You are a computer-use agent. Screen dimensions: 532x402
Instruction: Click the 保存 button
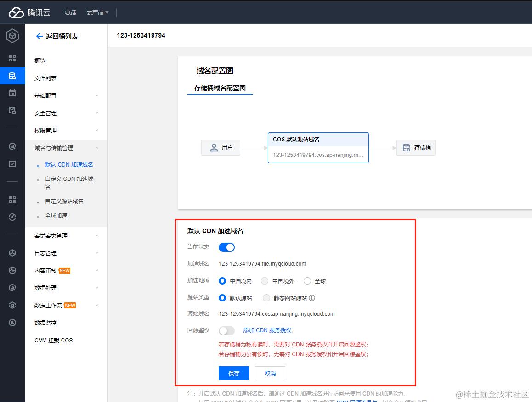[x=234, y=373]
